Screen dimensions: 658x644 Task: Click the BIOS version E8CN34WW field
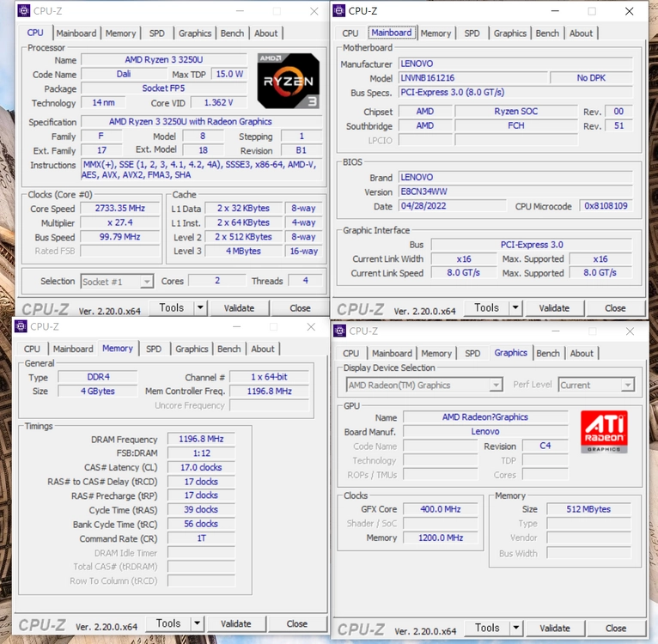[x=515, y=191]
